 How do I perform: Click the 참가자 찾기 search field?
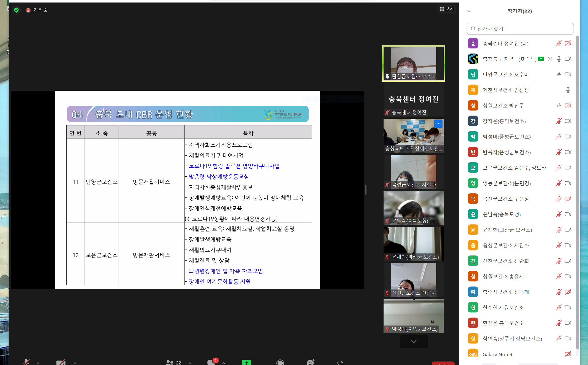[x=520, y=29]
